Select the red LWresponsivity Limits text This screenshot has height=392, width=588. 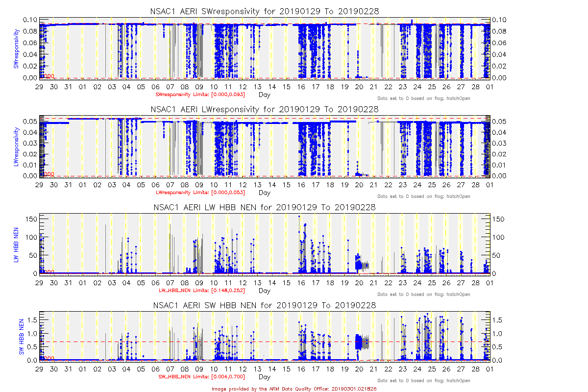point(200,192)
